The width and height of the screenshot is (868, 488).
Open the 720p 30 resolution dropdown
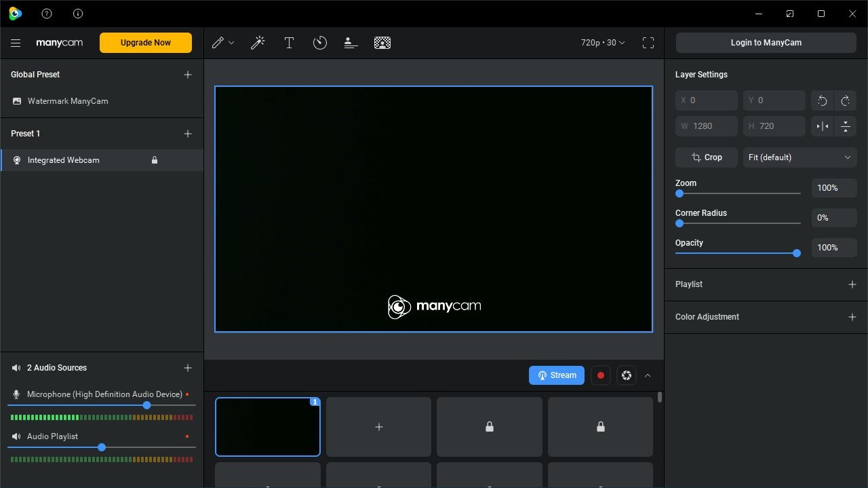click(x=603, y=43)
